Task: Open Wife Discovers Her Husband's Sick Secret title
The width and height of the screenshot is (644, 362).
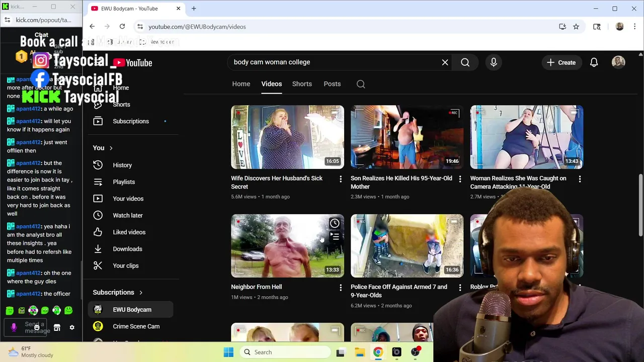Action: [x=277, y=183]
